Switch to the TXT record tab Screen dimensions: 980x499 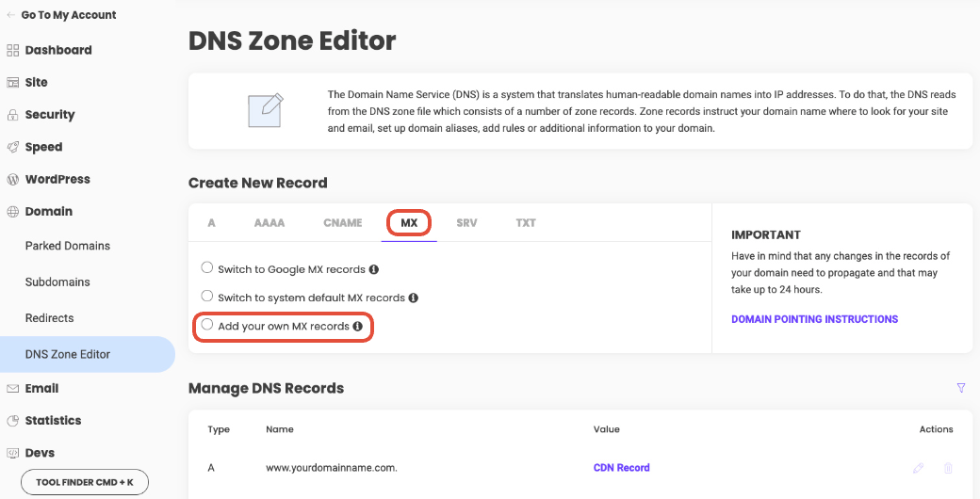[526, 223]
